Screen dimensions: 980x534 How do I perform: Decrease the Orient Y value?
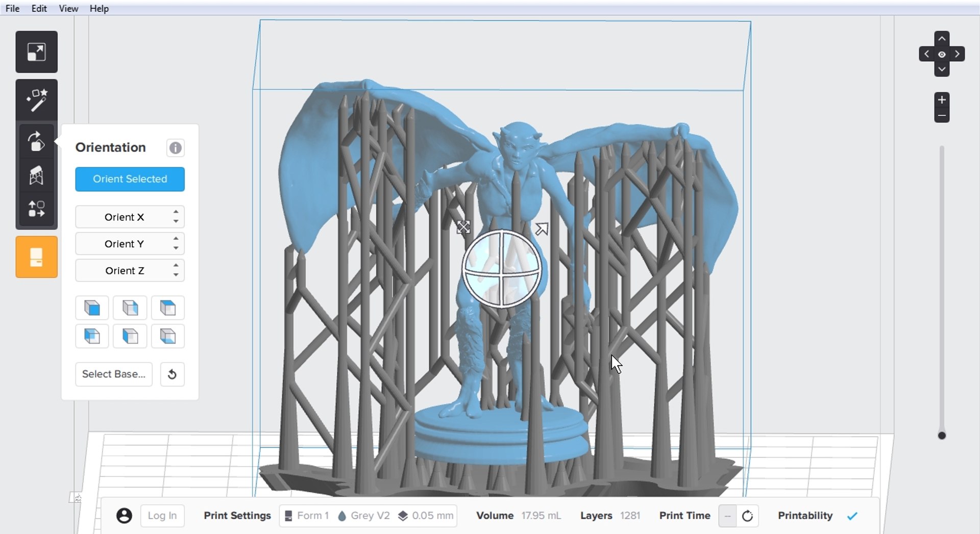click(x=176, y=248)
